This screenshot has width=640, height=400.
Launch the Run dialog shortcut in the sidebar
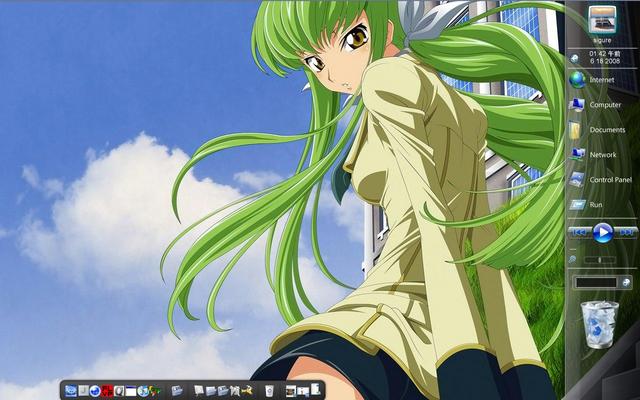(577, 204)
